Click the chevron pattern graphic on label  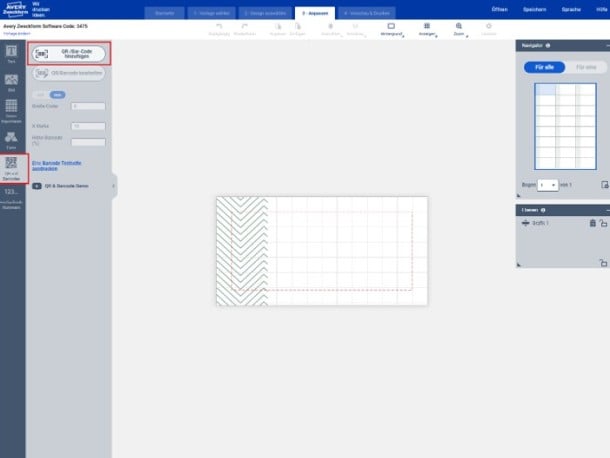[x=242, y=251]
